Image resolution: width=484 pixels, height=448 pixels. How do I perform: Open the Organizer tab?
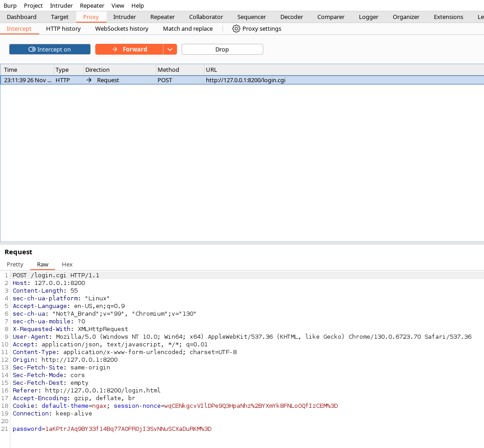point(406,17)
